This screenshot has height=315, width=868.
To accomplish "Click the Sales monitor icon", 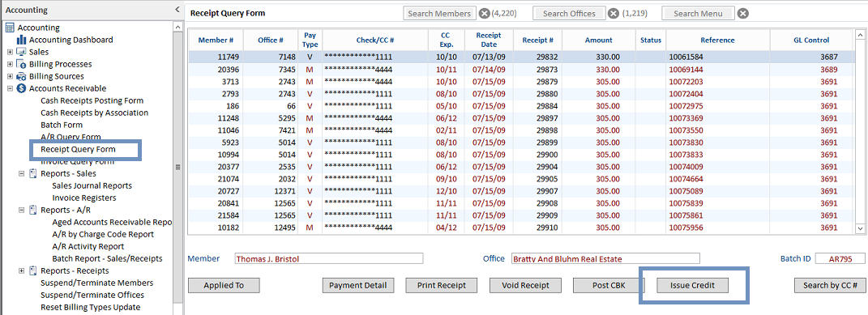I will [x=22, y=52].
